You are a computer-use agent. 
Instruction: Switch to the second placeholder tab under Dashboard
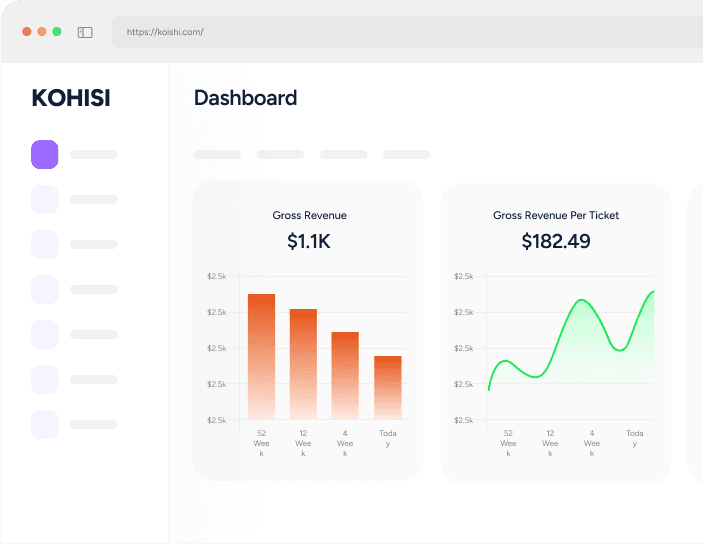(x=280, y=155)
